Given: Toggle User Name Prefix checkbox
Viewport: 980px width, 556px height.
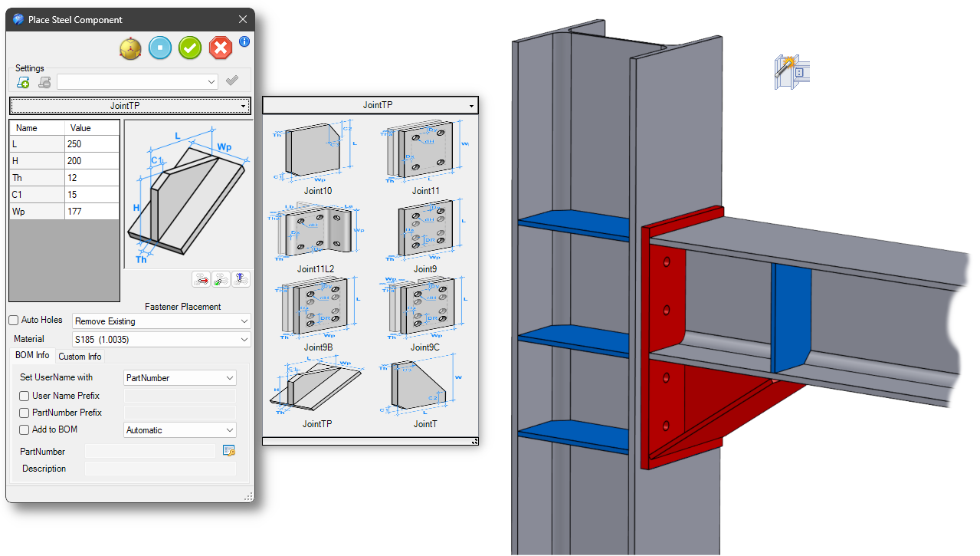Looking at the screenshot, I should tap(25, 396).
